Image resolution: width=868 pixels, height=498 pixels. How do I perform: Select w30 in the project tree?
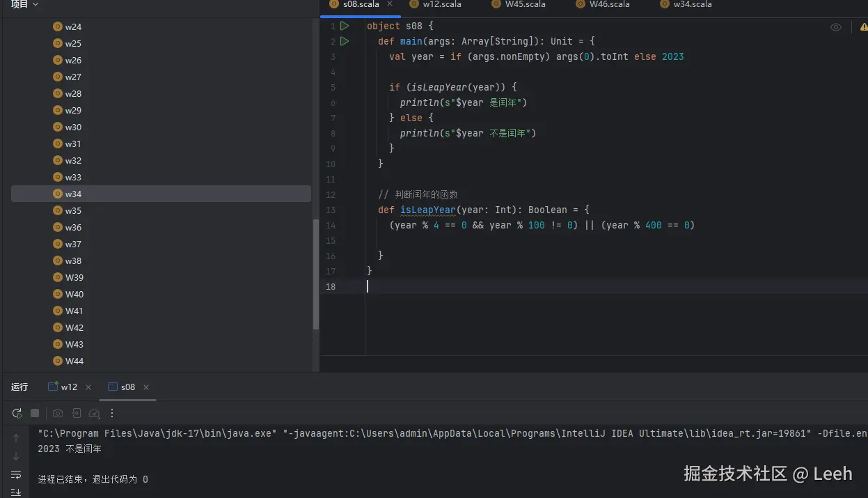[x=161, y=127]
